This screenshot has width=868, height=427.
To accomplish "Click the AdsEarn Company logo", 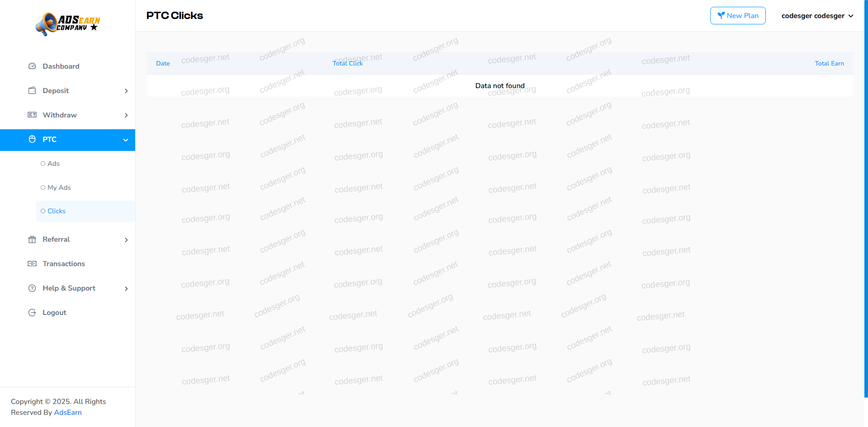I will pos(68,24).
